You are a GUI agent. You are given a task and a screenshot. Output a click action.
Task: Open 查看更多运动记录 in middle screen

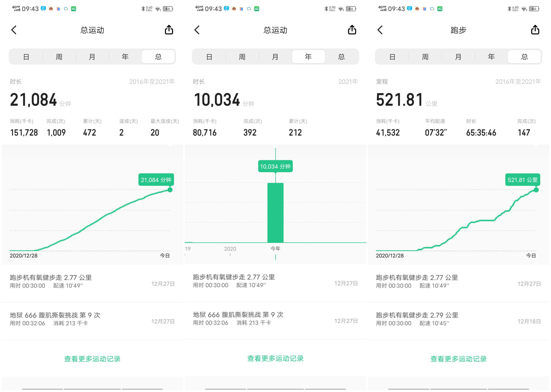pos(275,358)
